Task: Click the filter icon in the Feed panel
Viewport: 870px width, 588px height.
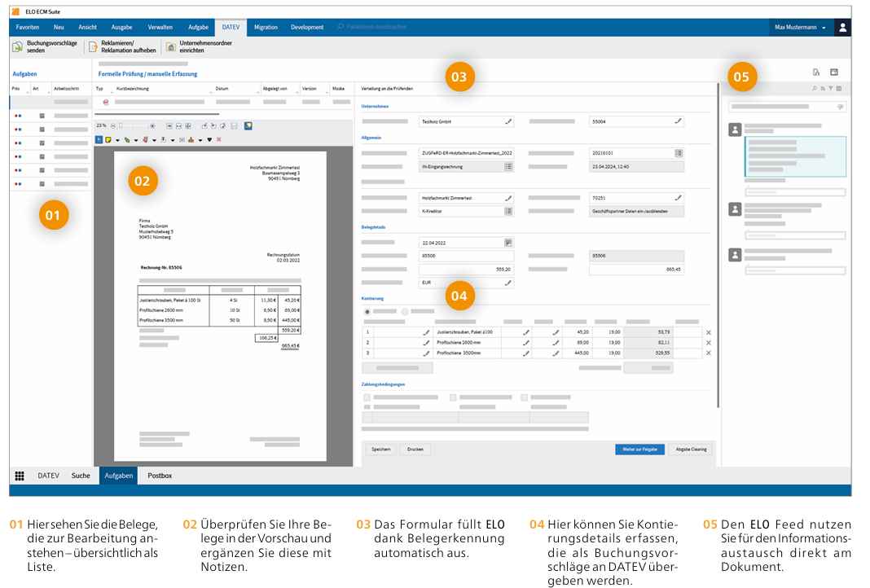Action: 831,88
